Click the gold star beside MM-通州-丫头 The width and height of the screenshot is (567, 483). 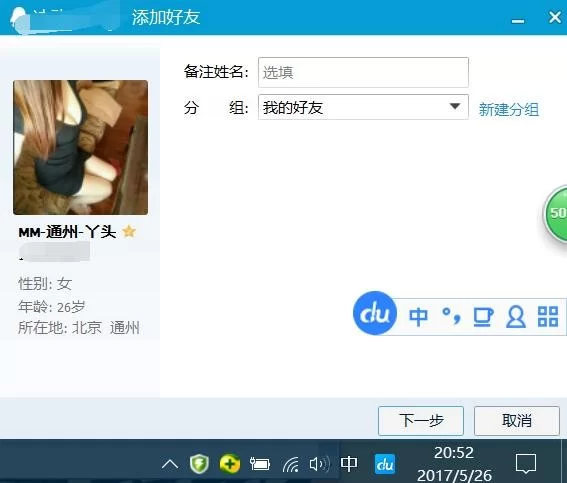(x=129, y=231)
